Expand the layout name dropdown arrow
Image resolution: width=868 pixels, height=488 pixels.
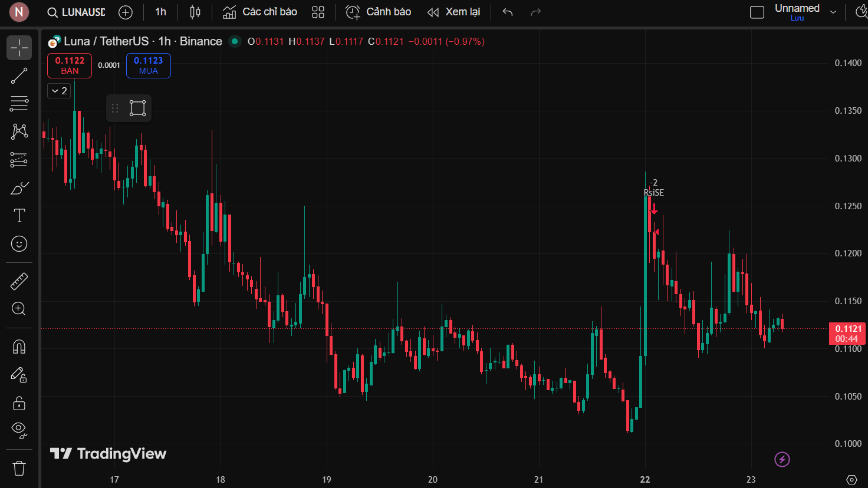point(833,12)
